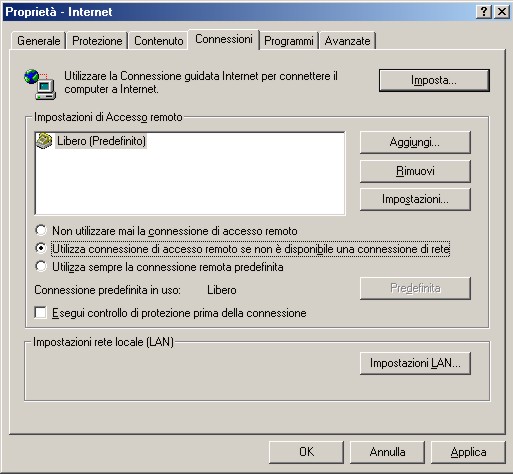Open dial-up Impostazioni... button
The width and height of the screenshot is (513, 474).
[415, 199]
